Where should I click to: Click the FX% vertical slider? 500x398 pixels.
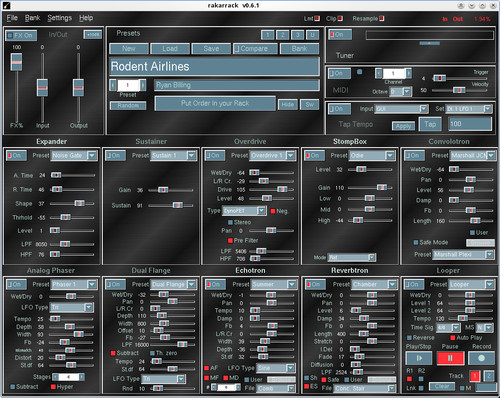(16, 87)
